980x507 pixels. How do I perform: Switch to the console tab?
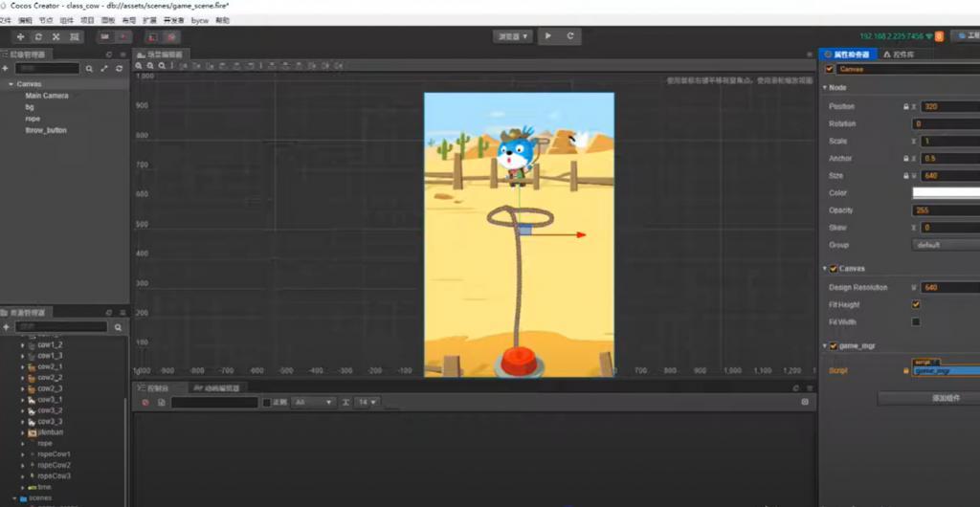pyautogui.click(x=161, y=387)
